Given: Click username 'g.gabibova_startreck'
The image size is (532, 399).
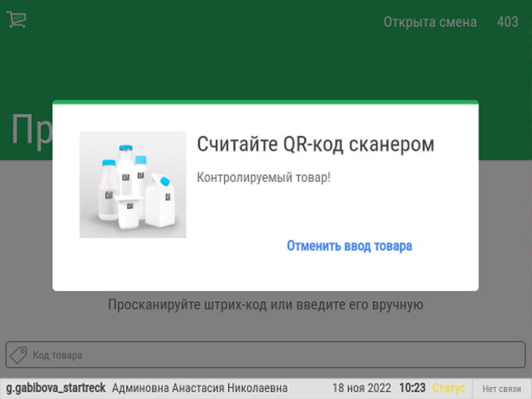Looking at the screenshot, I should point(56,388).
